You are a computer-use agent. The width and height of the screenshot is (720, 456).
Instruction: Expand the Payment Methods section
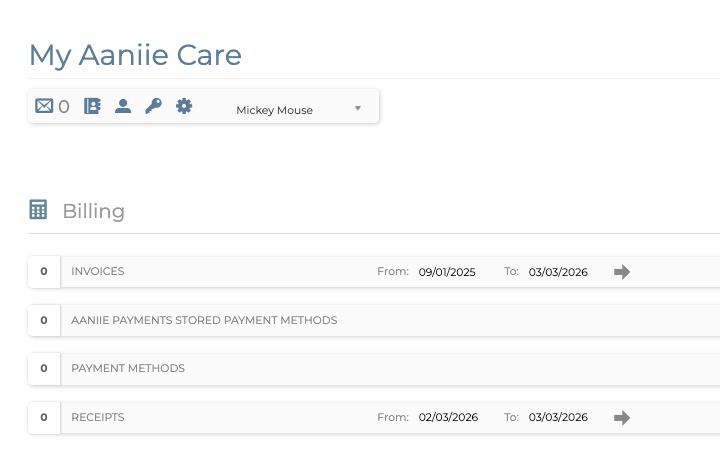pyautogui.click(x=128, y=369)
